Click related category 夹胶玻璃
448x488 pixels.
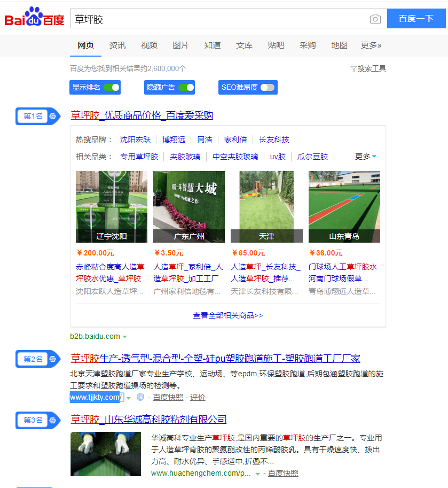point(185,157)
